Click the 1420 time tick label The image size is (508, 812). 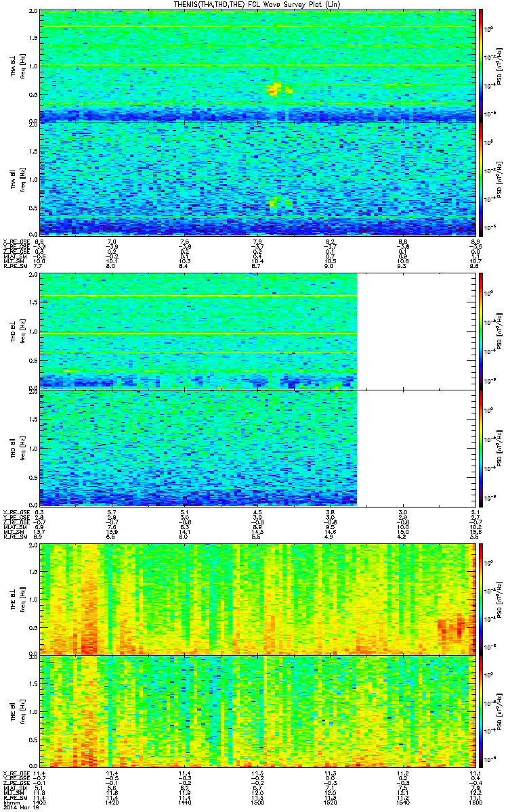[112, 803]
